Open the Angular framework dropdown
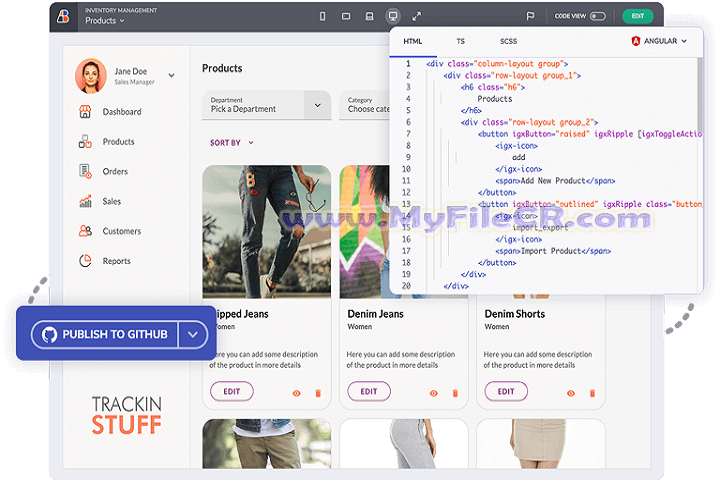The width and height of the screenshot is (720, 480). click(659, 41)
